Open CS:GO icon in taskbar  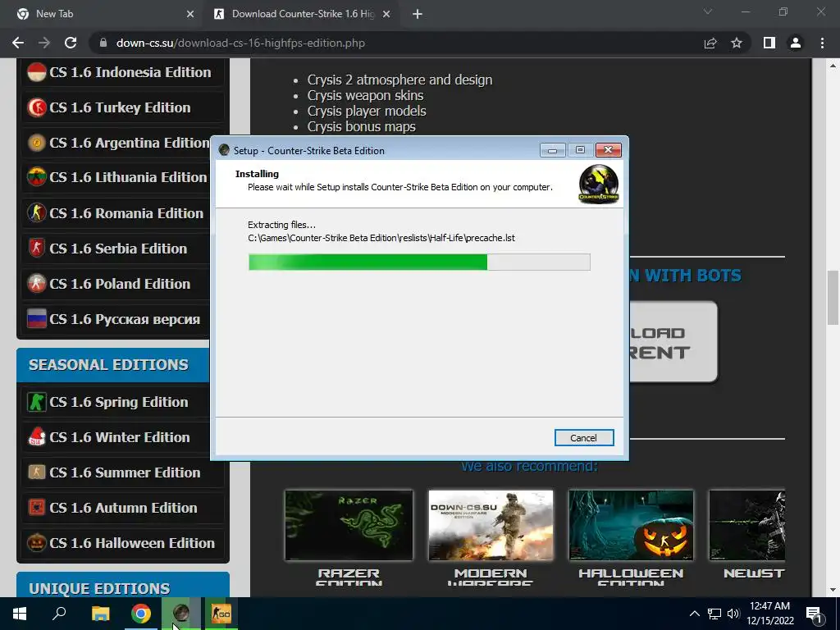tap(221, 614)
